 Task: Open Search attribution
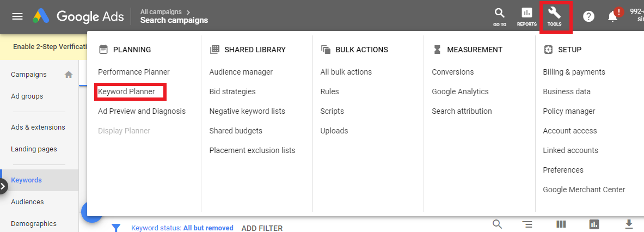(x=462, y=111)
